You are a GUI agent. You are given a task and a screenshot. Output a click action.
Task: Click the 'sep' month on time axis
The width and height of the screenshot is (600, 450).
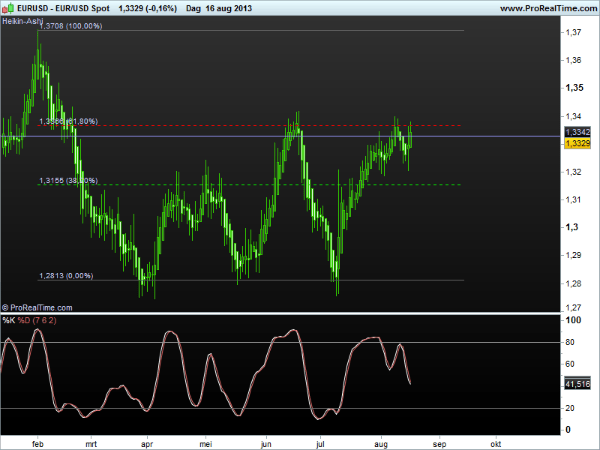(x=439, y=444)
